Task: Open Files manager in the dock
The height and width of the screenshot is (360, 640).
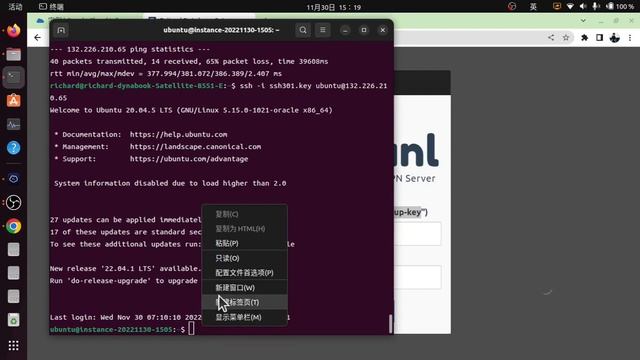Action: (13, 54)
